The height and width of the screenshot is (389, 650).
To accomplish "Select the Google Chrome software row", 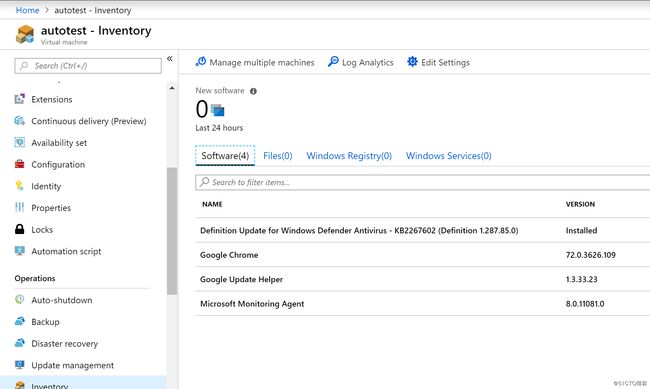I will pos(422,255).
